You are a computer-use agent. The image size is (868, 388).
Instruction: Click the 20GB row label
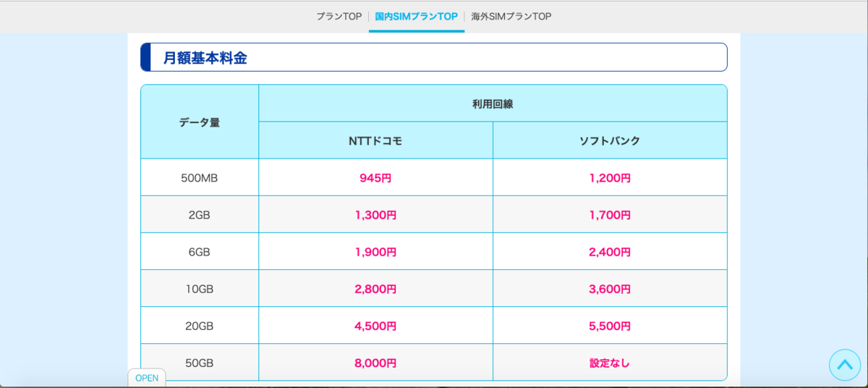[x=200, y=325]
